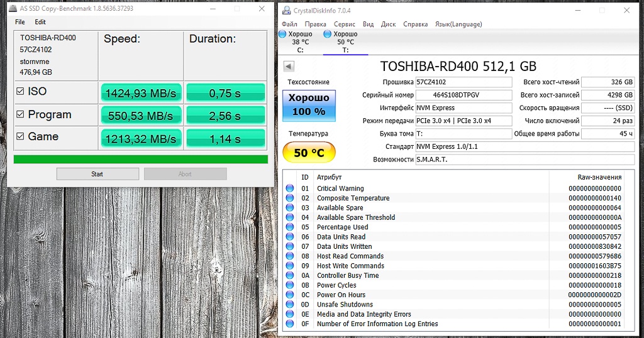Click the Возможности field S.M.A.R.T.
The image size is (644, 338).
click(x=525, y=160)
